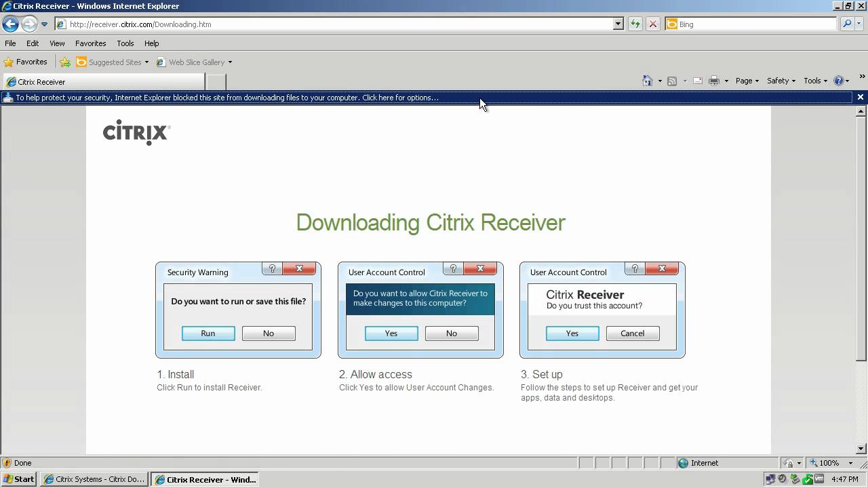Open the View menu
The height and width of the screenshot is (488, 868).
pos(57,43)
